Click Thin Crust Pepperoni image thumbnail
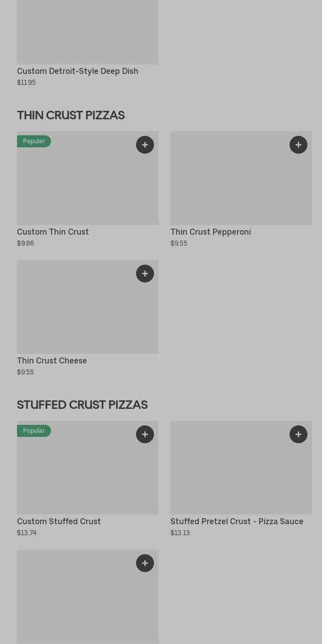Image resolution: width=322 pixels, height=644 pixels. (241, 185)
